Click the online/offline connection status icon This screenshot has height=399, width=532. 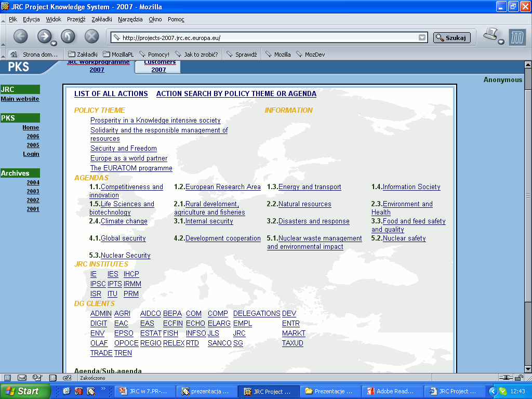[506, 378]
